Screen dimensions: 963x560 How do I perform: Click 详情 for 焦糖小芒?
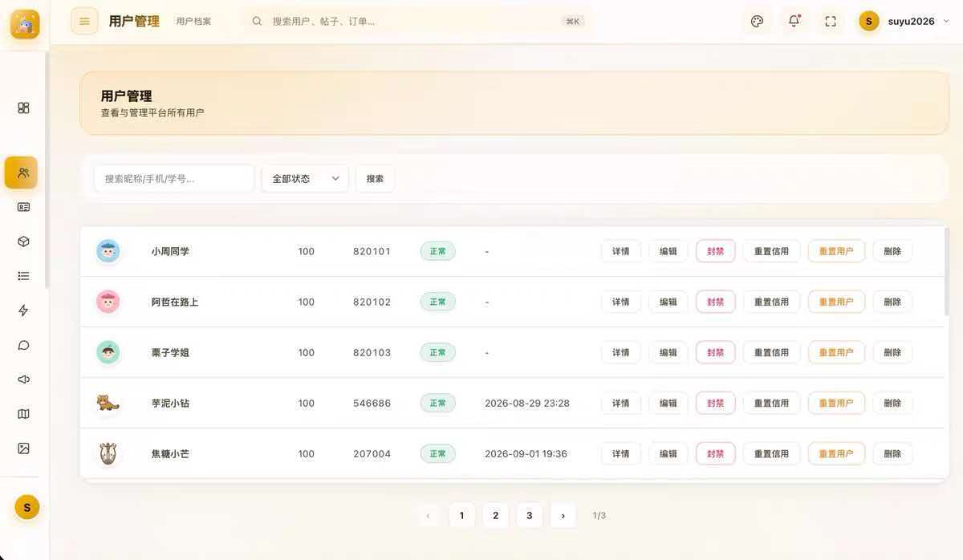click(621, 453)
